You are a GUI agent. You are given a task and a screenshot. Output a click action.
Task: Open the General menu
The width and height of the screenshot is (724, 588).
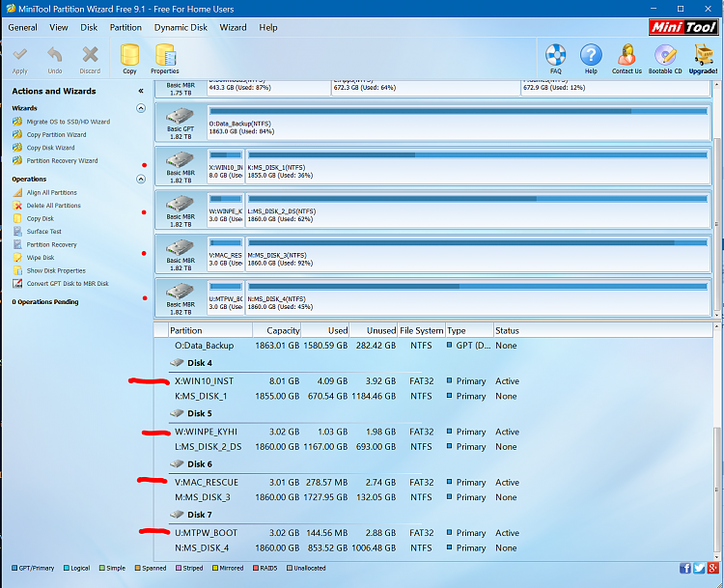[x=22, y=28]
